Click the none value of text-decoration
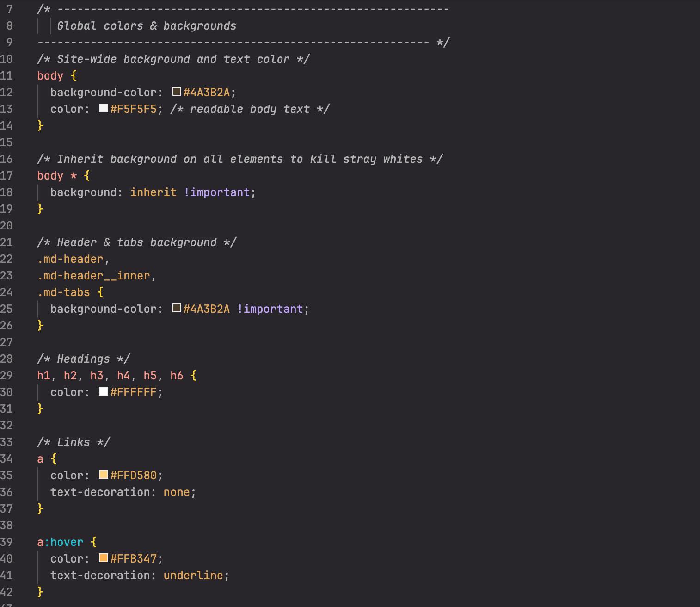The image size is (700, 607). click(x=176, y=492)
